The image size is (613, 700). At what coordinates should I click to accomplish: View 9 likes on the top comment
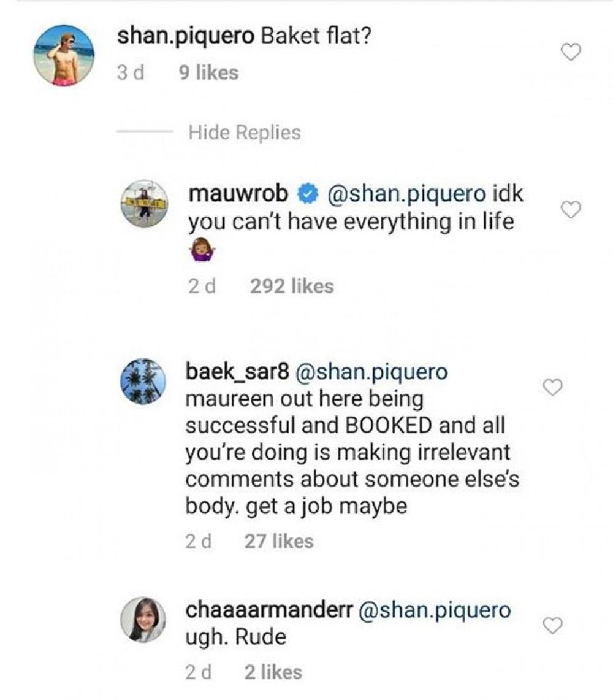click(x=208, y=73)
